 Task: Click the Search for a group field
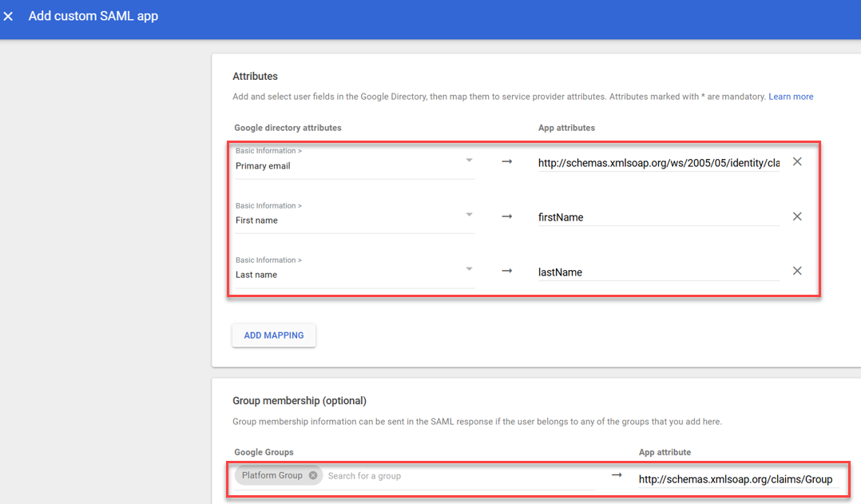[x=455, y=476]
